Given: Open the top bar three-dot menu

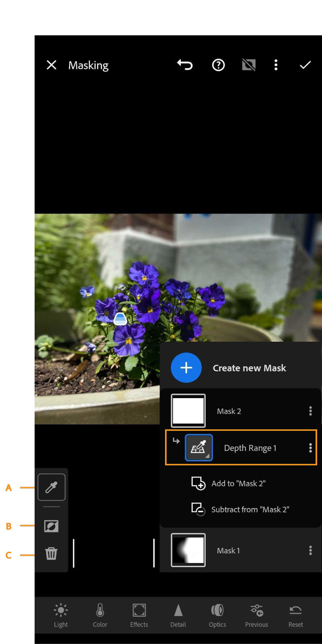Looking at the screenshot, I should 276,65.
